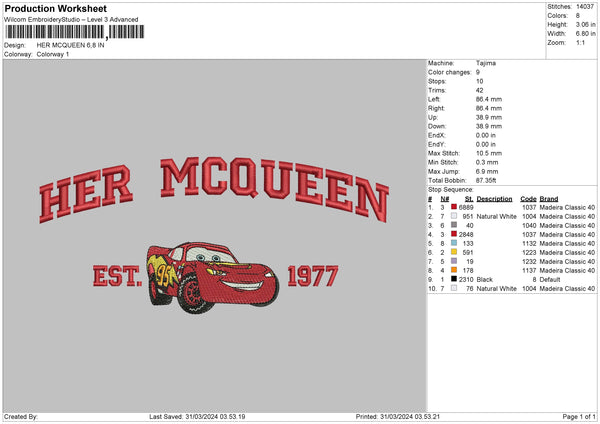Click the 'Brand' column header
600x424 pixels.
[x=549, y=199]
